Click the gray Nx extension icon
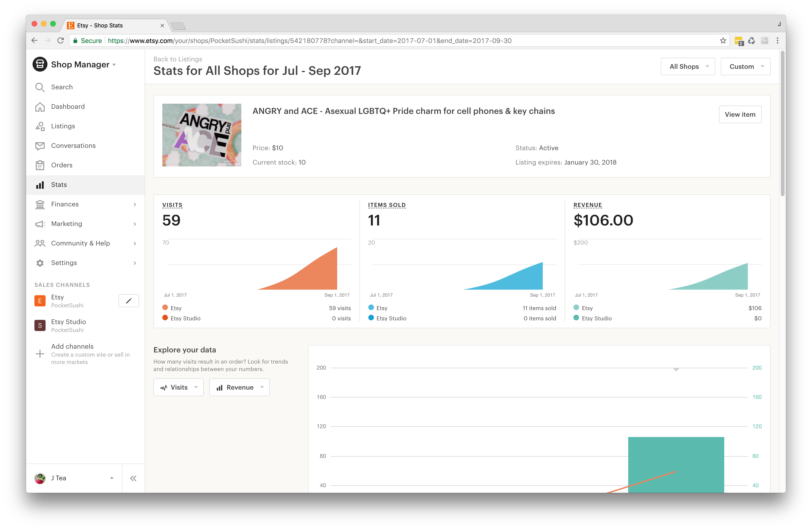 click(765, 41)
